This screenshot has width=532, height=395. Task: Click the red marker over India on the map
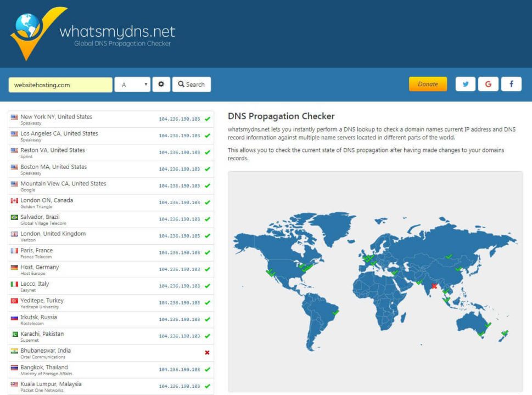point(433,286)
